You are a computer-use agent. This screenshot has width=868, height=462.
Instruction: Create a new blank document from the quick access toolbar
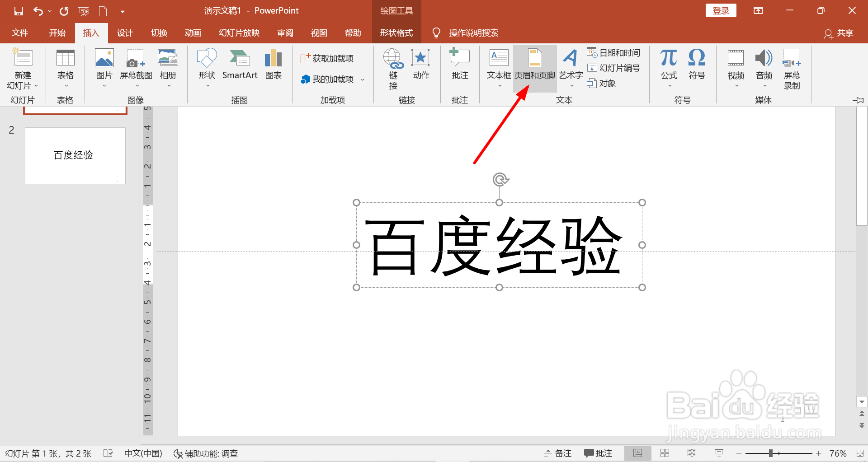103,11
